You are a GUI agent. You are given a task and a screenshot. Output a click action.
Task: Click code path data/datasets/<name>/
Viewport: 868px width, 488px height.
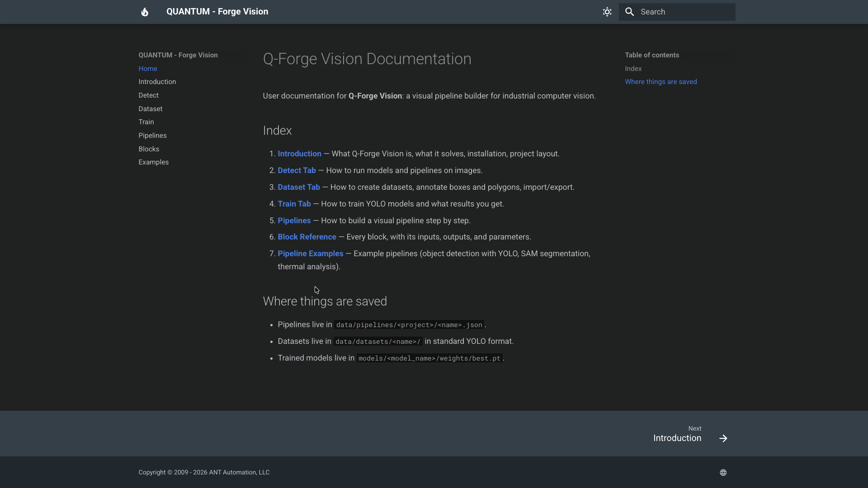(x=378, y=342)
